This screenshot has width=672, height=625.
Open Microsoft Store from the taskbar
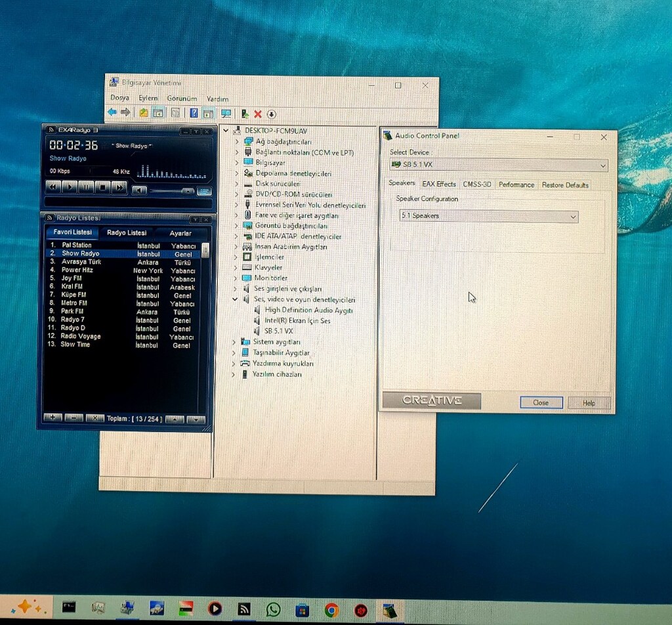[302, 609]
